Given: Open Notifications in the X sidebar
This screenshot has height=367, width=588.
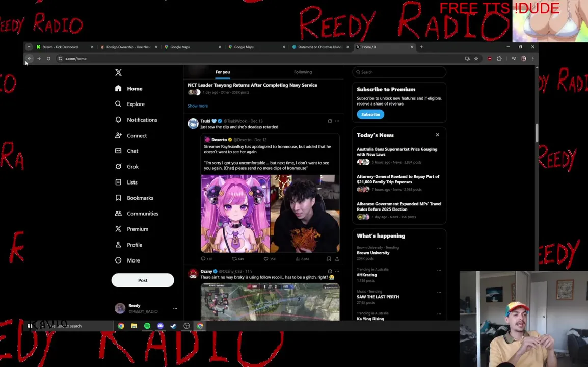Looking at the screenshot, I should tap(136, 120).
